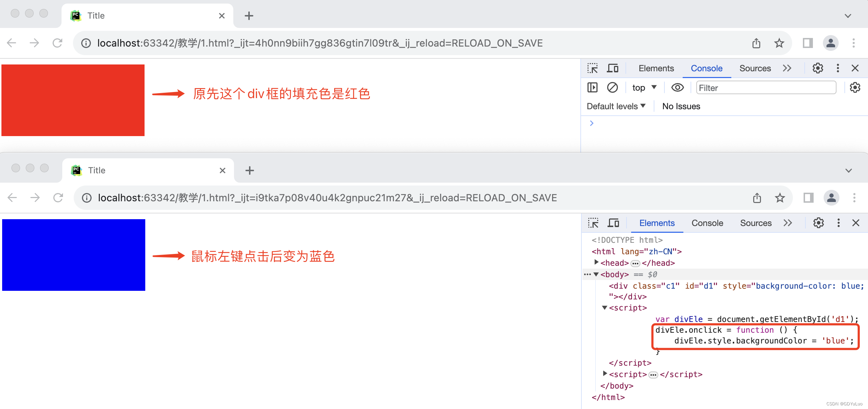Click the console Filter input field
Screen dimensions: 868x409
766,88
